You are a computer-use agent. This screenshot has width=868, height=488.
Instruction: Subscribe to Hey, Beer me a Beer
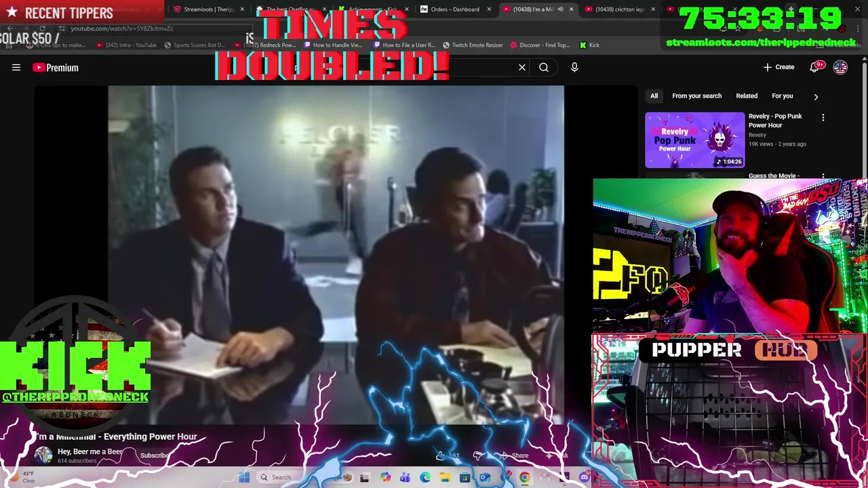(x=155, y=455)
